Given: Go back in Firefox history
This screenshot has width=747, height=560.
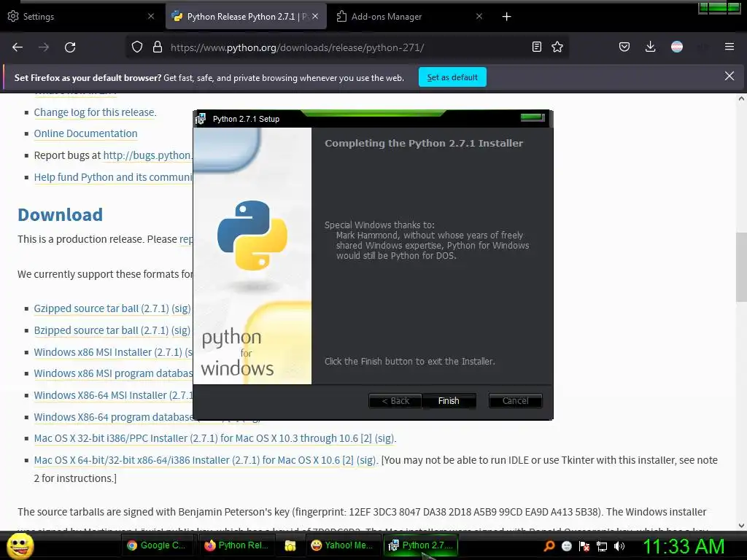Looking at the screenshot, I should (18, 47).
